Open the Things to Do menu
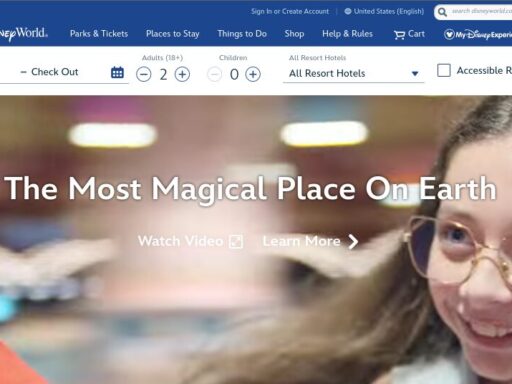 242,34
